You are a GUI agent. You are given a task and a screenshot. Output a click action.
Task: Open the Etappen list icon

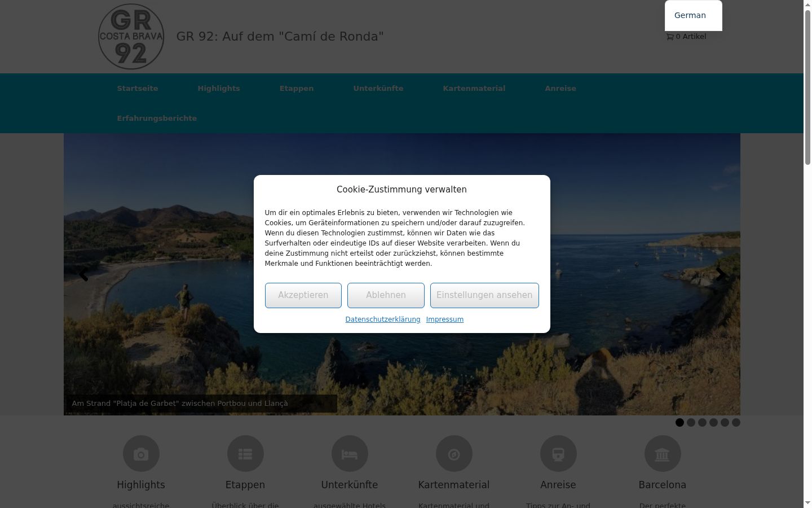tap(245, 453)
